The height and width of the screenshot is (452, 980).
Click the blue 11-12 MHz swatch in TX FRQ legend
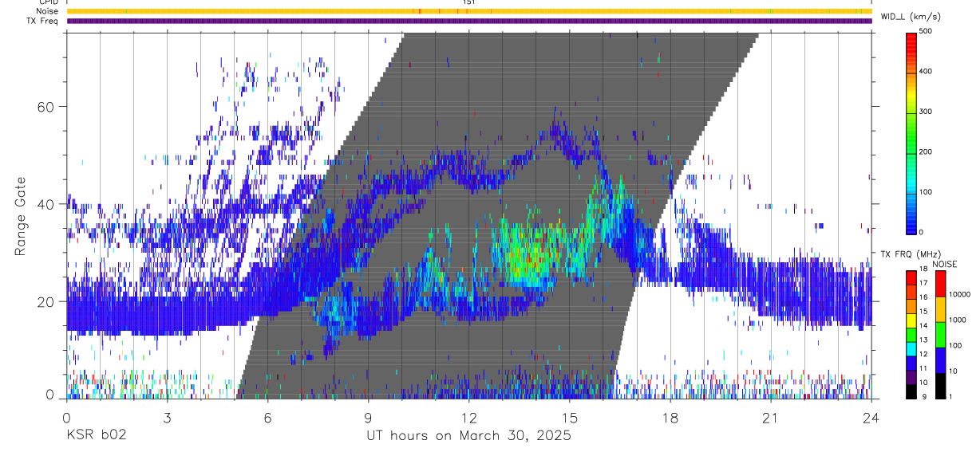(x=912, y=364)
